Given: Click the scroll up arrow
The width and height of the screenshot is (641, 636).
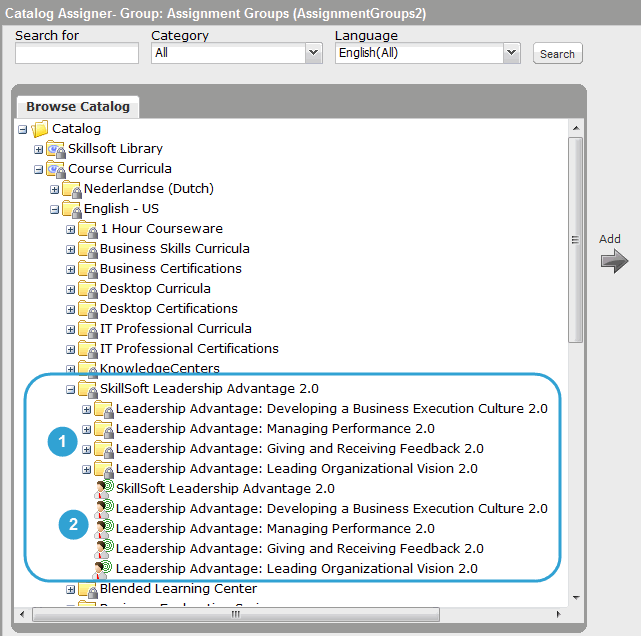Looking at the screenshot, I should point(576,128).
